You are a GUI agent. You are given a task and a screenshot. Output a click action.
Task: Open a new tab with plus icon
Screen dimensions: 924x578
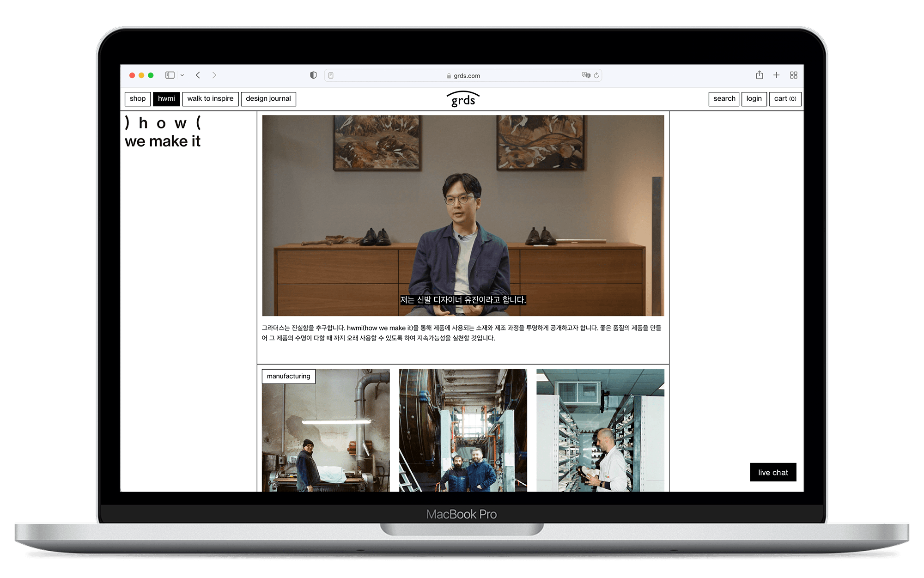(776, 75)
